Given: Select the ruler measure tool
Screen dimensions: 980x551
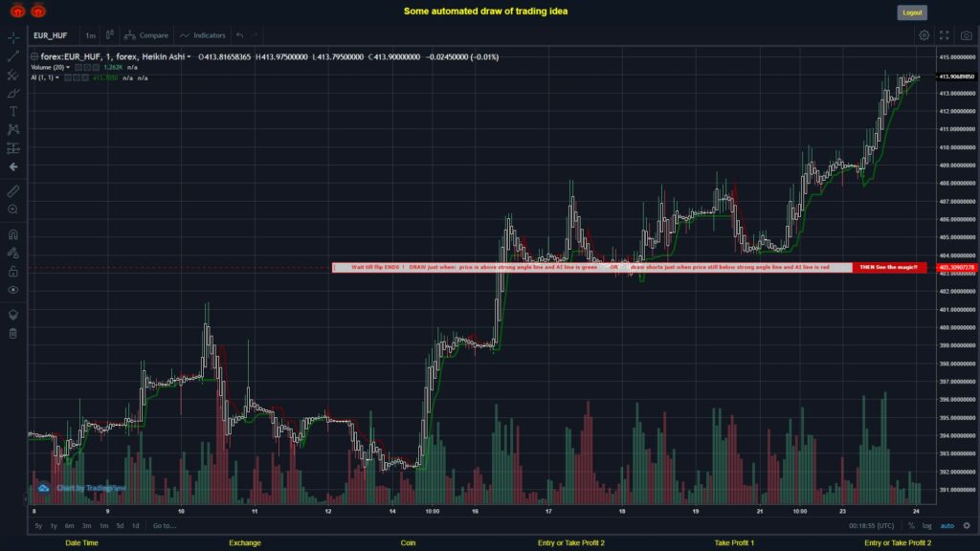Looking at the screenshot, I should tap(13, 191).
